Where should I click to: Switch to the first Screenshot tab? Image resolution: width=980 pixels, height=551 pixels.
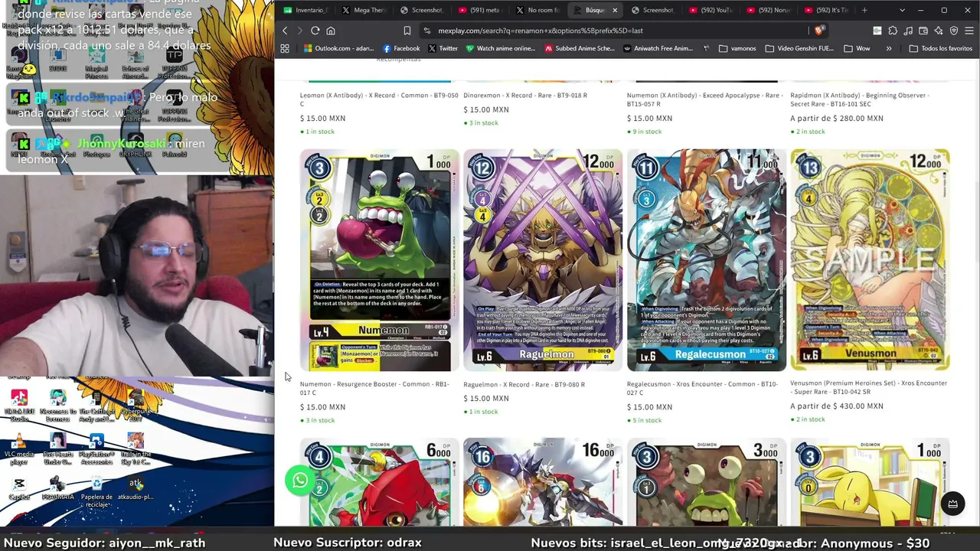click(x=422, y=10)
